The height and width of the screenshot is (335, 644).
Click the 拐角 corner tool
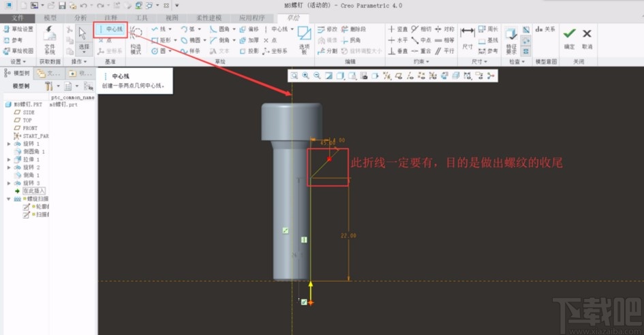tap(351, 40)
